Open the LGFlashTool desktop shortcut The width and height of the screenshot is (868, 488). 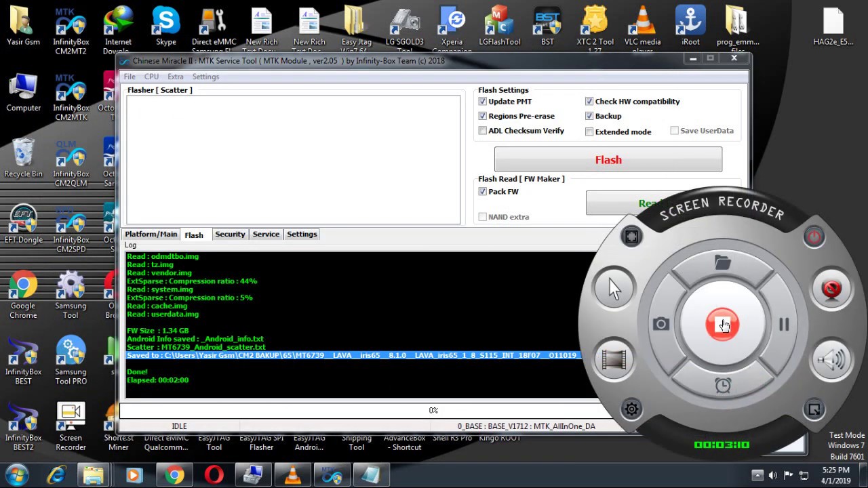(499, 27)
